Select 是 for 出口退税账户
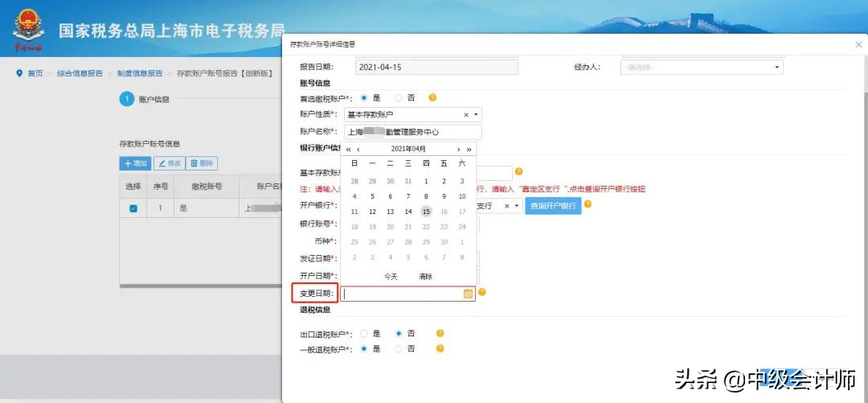 click(364, 334)
